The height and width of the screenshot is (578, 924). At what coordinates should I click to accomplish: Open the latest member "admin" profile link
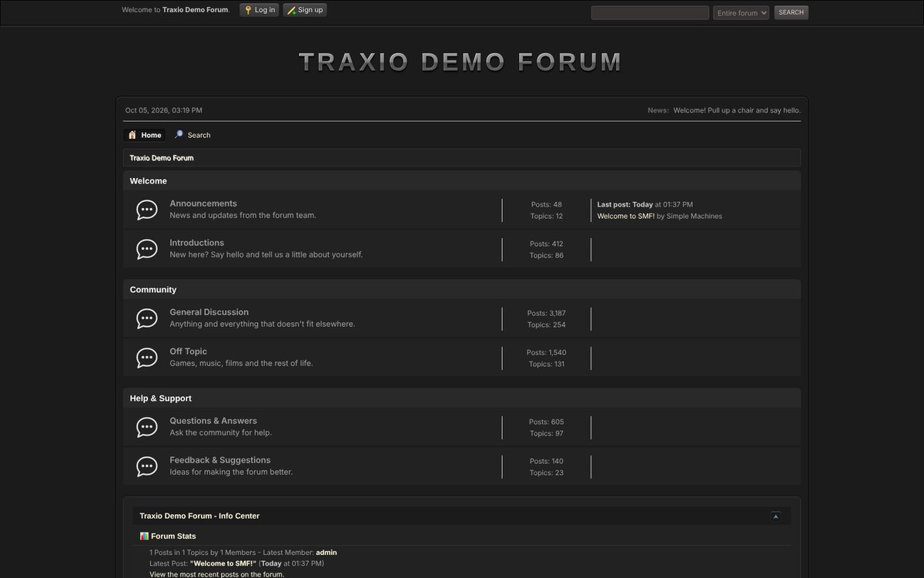[x=326, y=553]
